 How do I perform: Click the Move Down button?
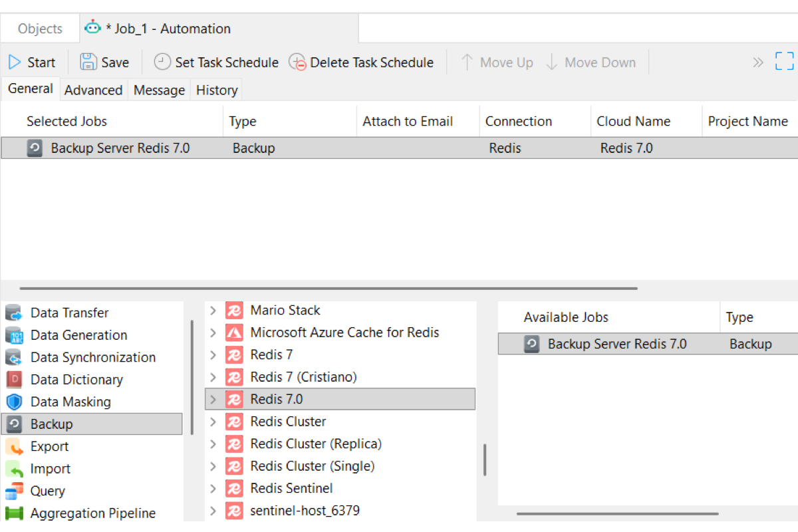pos(591,63)
